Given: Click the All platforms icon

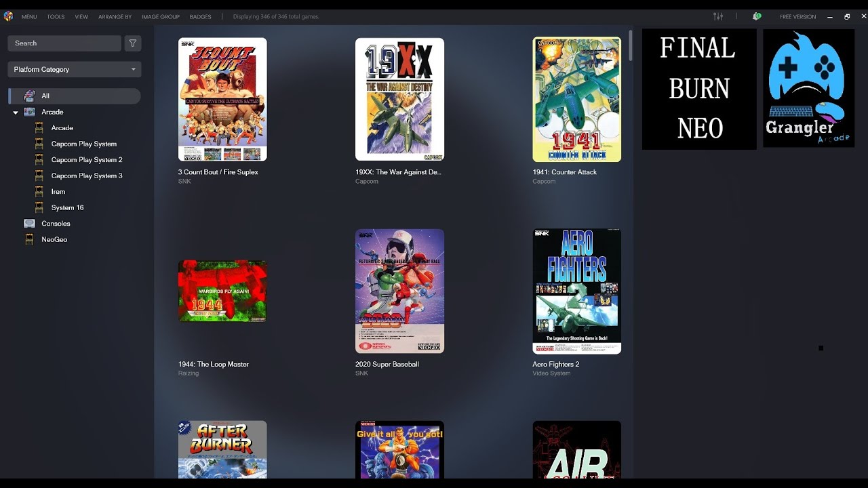Looking at the screenshot, I should point(29,96).
